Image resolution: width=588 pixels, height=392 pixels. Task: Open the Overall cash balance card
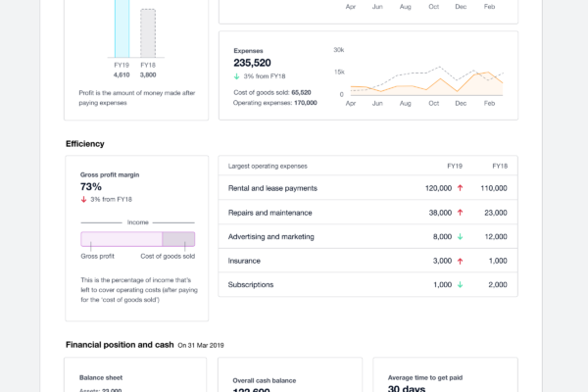[x=291, y=375]
